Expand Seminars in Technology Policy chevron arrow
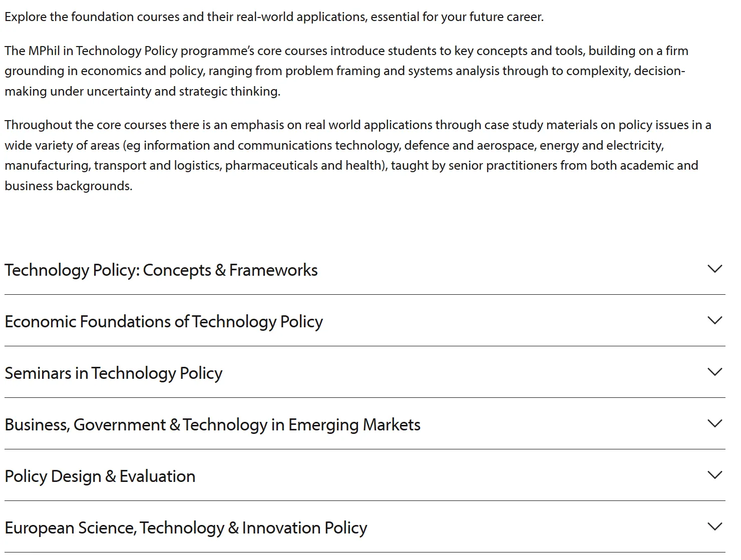The image size is (741, 560). (715, 372)
